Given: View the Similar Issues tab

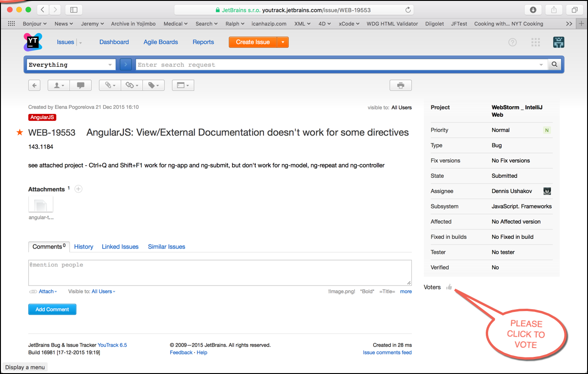Looking at the screenshot, I should pos(166,247).
